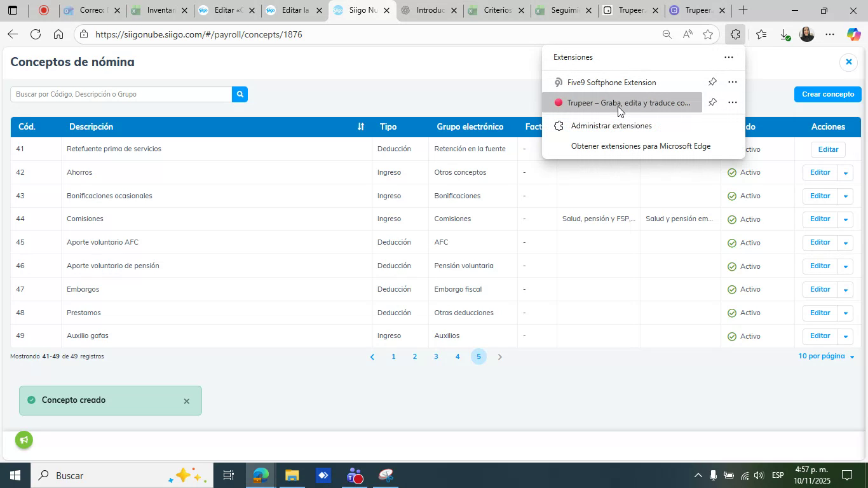Screen dimensions: 868x488
Task: Open browser favorites list icon
Action: pyautogui.click(x=761, y=35)
